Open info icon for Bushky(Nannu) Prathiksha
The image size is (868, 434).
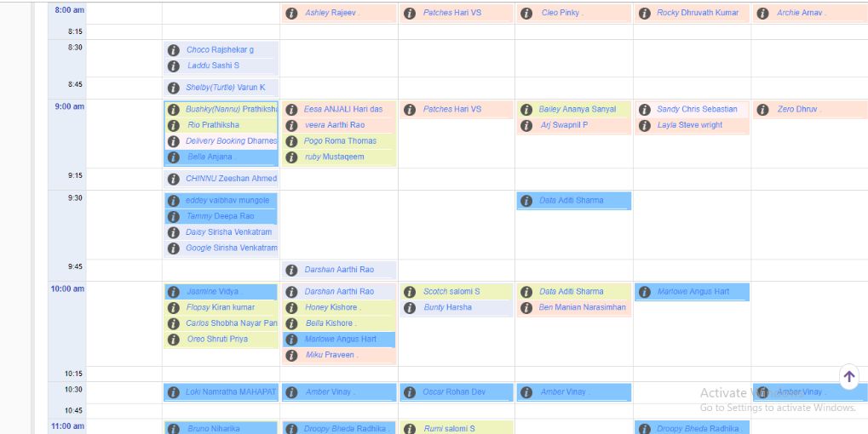coord(173,110)
